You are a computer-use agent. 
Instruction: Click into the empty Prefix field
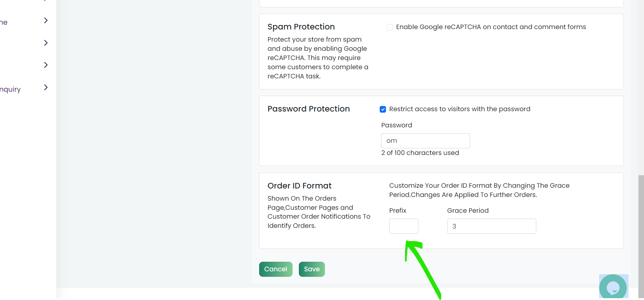point(404,226)
